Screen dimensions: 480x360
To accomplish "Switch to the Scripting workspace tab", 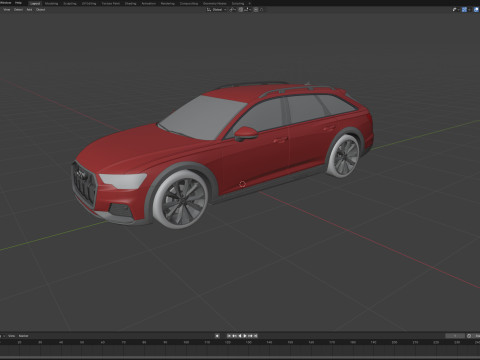I will click(x=238, y=3).
